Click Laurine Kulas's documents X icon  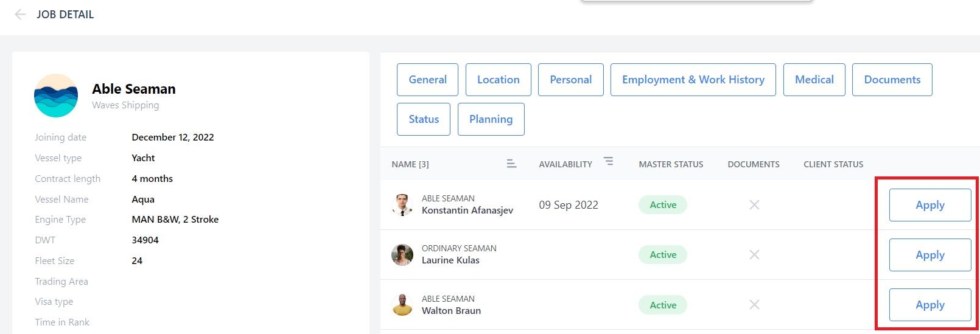[754, 255]
